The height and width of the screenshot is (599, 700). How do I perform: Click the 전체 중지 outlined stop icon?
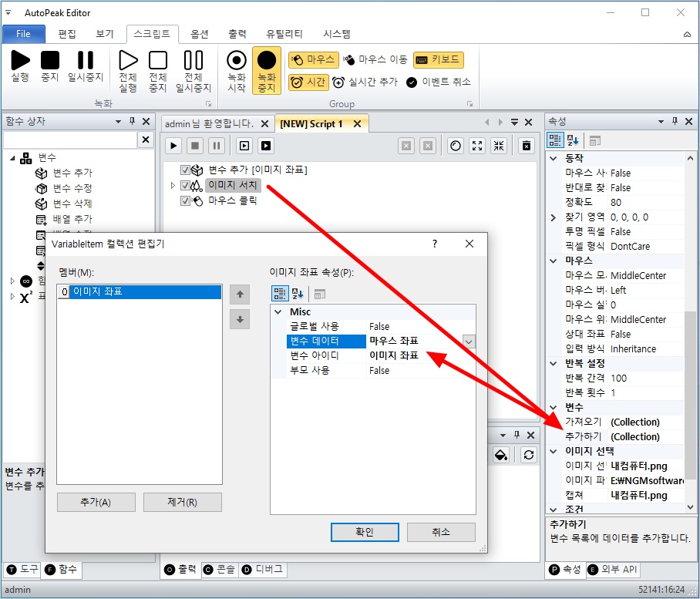click(x=157, y=60)
